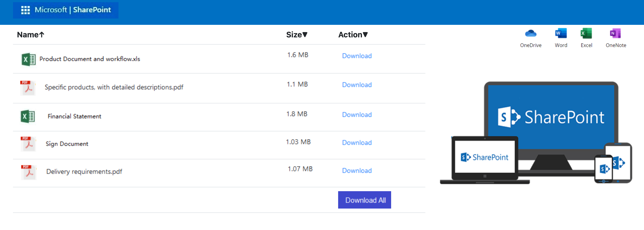Image resolution: width=644 pixels, height=230 pixels.
Task: Click Excel icon beside Financial Statement
Action: pos(28,117)
